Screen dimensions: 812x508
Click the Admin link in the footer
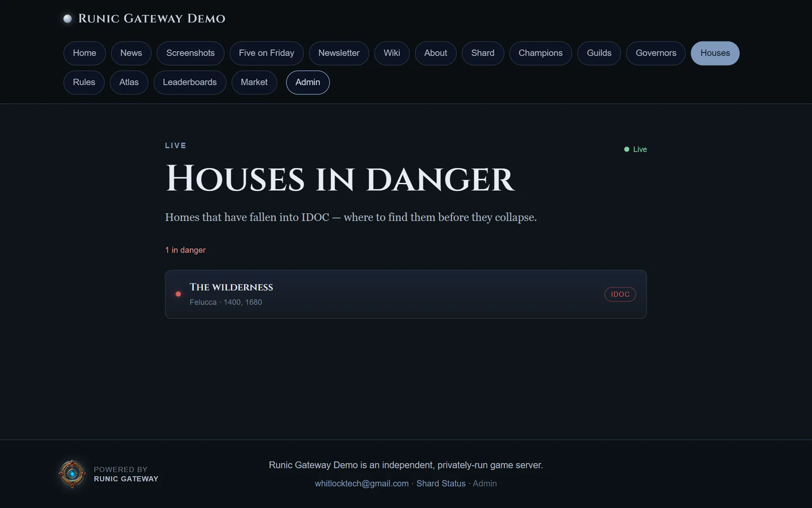485,483
